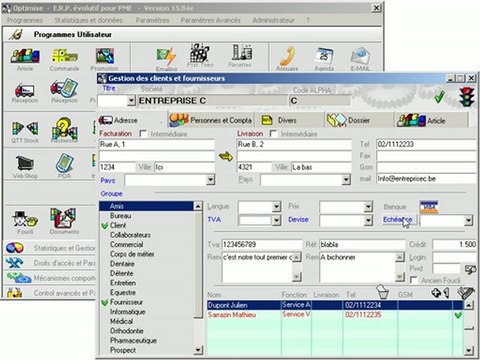
Task: Open the Recherche question mark icon
Action: click(64, 130)
